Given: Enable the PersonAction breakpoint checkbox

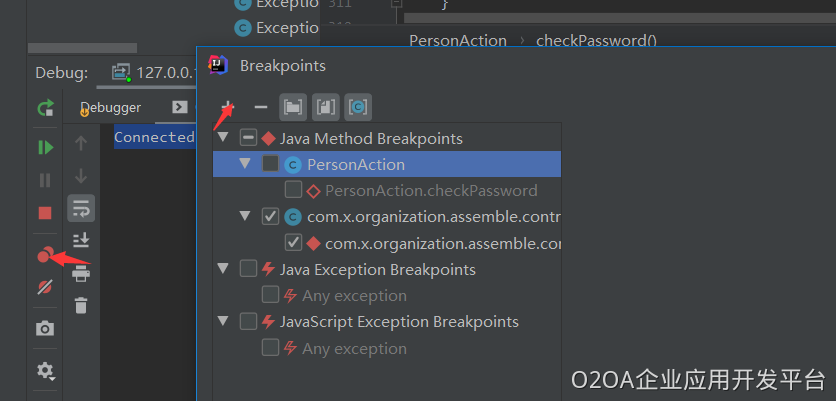Looking at the screenshot, I should [x=271, y=164].
